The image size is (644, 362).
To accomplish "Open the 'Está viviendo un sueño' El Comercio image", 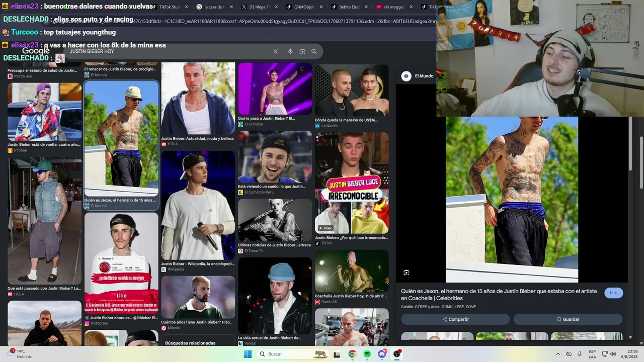I will (275, 157).
